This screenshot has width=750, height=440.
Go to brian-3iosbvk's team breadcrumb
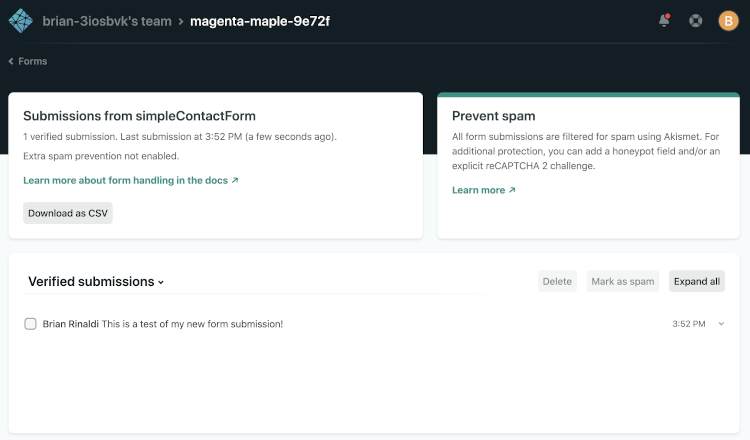[x=107, y=22]
